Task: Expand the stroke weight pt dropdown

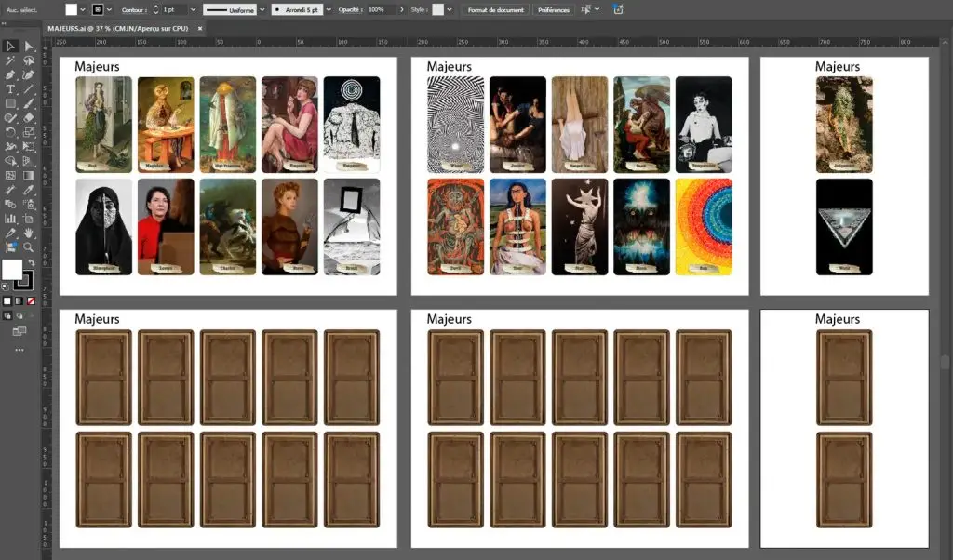Action: coord(193,9)
